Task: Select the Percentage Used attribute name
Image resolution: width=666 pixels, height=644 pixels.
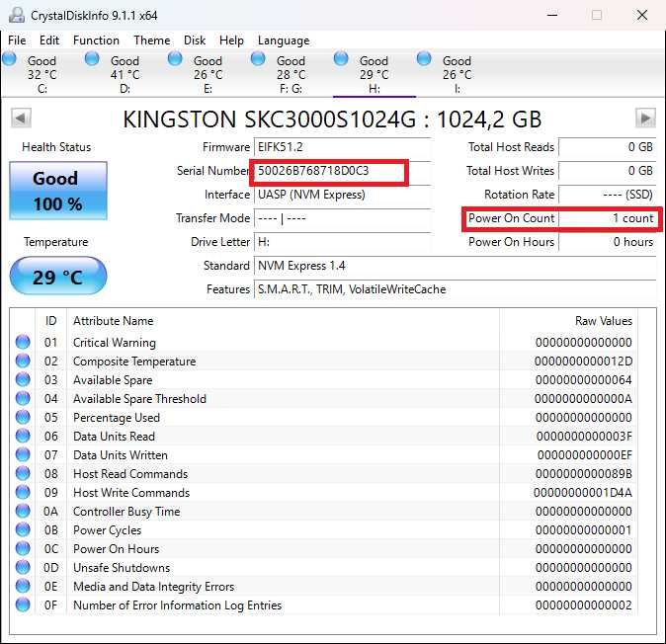Action: [x=117, y=418]
